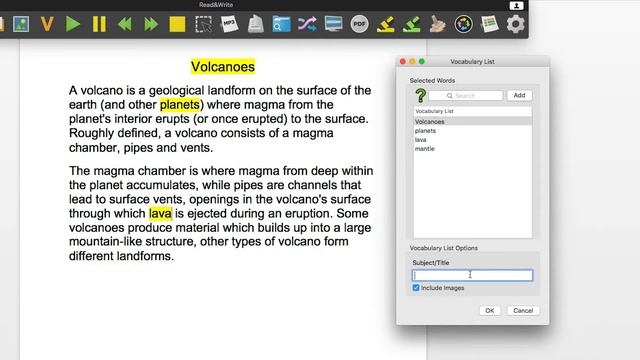
Task: Skip forward to next passage
Action: pyautogui.click(x=151, y=24)
